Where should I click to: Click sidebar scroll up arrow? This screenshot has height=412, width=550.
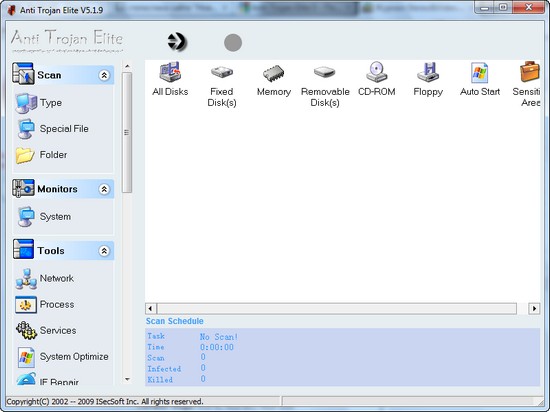(x=127, y=66)
